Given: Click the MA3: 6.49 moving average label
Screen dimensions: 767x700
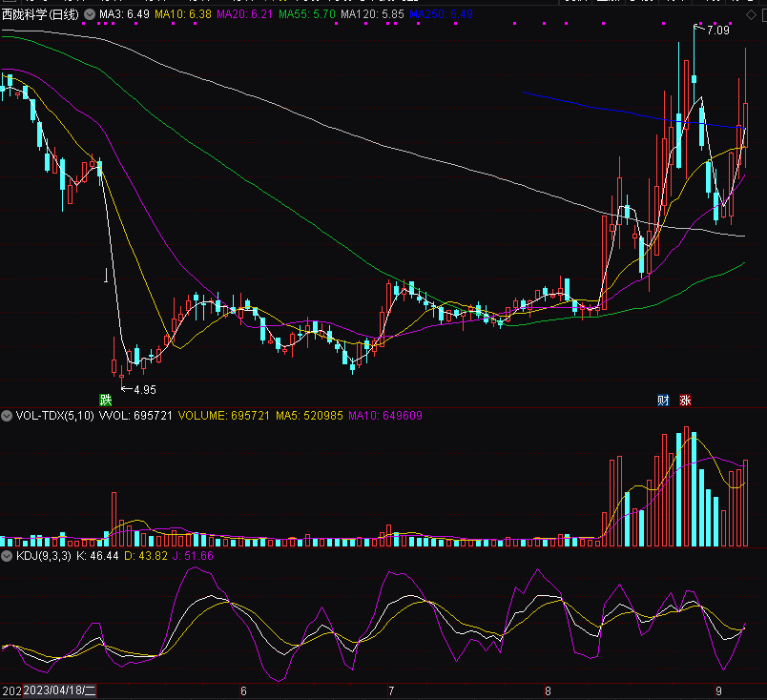Looking at the screenshot, I should click(x=125, y=15).
